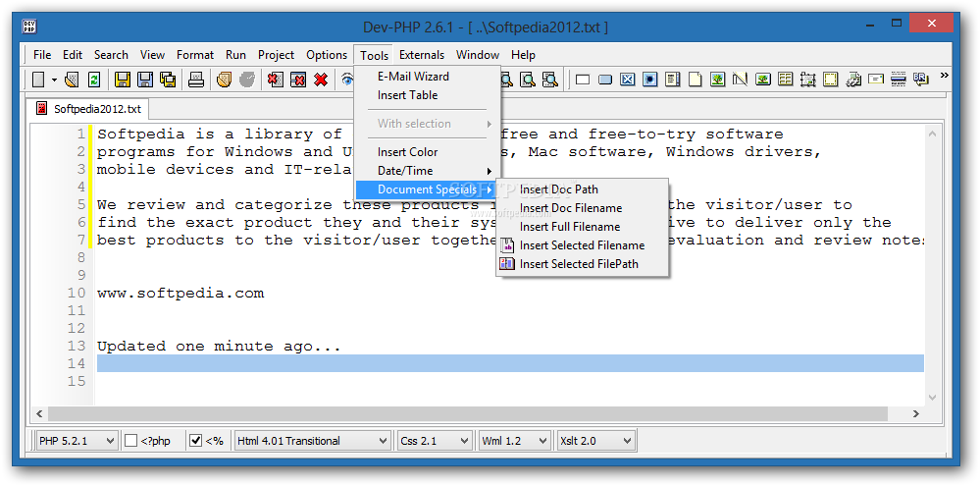
Task: Open the Help menu
Action: click(x=523, y=55)
